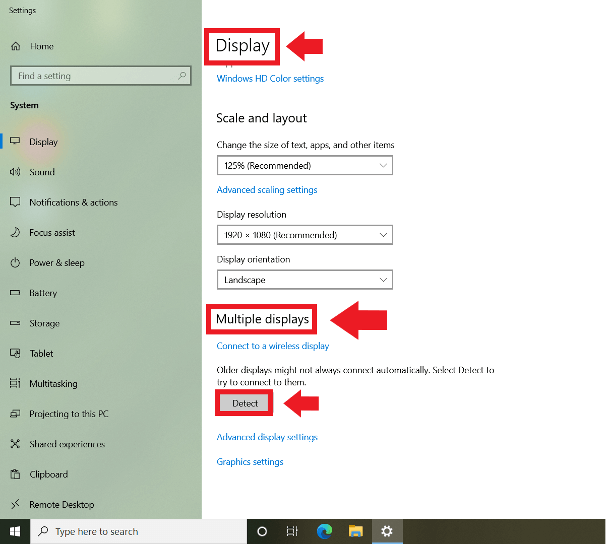606x544 pixels.
Task: Click the Clipboard icon in sidebar
Action: (x=15, y=474)
